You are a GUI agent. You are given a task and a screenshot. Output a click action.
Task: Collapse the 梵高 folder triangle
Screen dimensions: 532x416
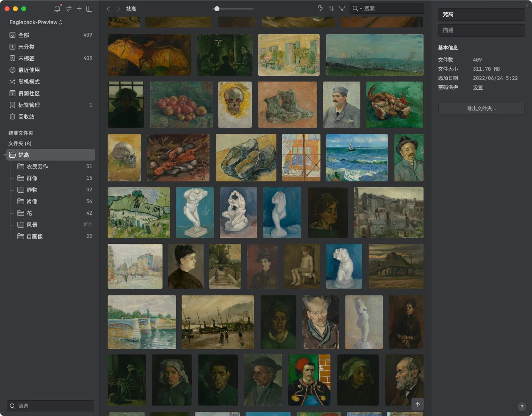coord(5,155)
